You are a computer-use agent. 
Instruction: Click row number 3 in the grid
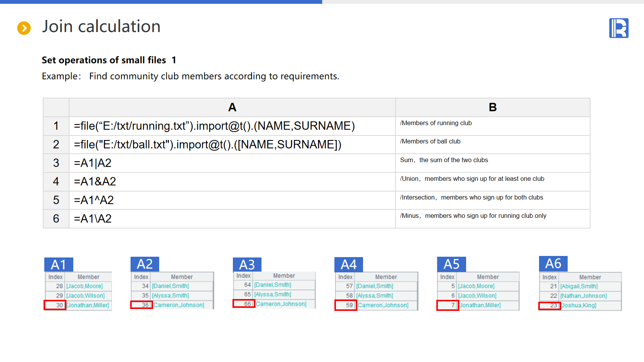tap(56, 163)
